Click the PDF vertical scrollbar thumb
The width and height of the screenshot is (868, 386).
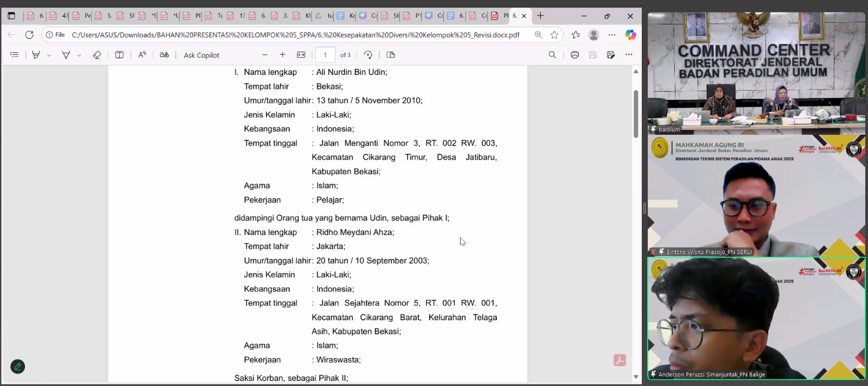(x=636, y=113)
